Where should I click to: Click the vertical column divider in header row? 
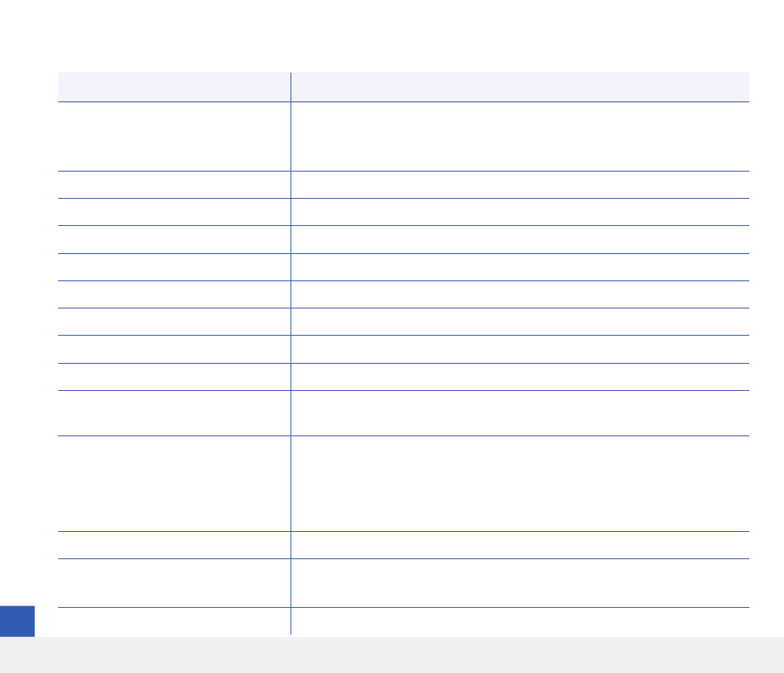[x=291, y=87]
